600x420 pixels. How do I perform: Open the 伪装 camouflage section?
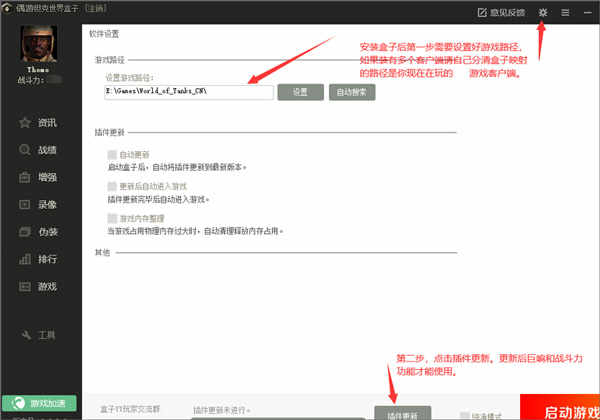click(x=38, y=232)
